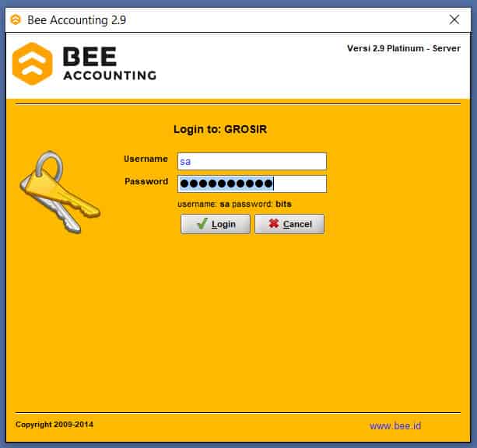Click the 'Password' label
Viewport: 477px width, 448px height.
(146, 181)
